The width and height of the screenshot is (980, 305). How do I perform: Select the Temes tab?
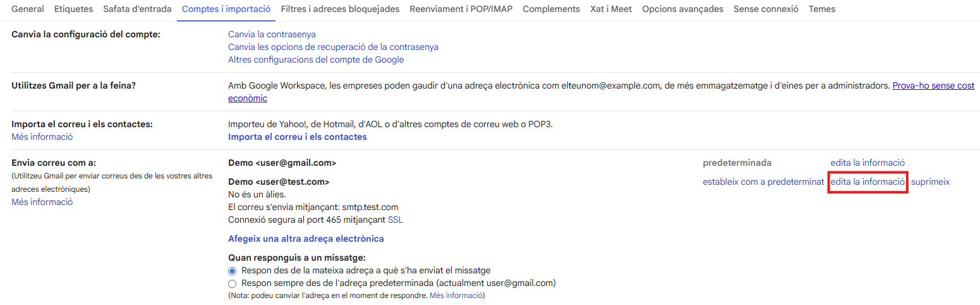tap(821, 9)
